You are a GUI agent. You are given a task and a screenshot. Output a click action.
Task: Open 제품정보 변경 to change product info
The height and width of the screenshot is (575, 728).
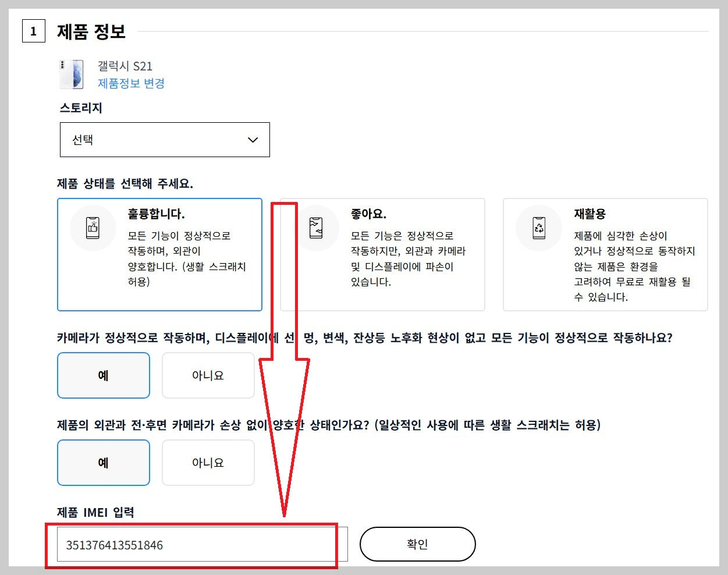pyautogui.click(x=131, y=83)
